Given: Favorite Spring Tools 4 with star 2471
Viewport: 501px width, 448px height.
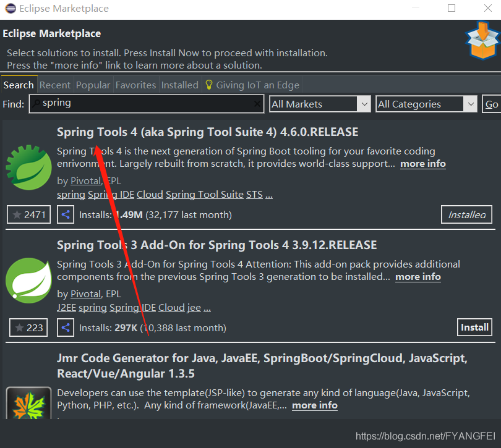Looking at the screenshot, I should tap(28, 214).
